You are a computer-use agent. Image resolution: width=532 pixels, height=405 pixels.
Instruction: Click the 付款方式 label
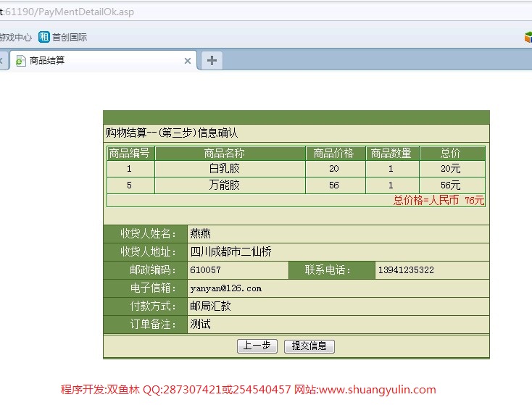click(154, 306)
